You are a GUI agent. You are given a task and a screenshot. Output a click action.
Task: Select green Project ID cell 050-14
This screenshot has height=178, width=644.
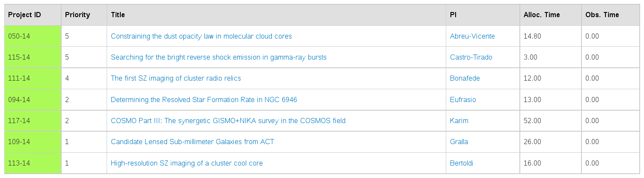33,36
